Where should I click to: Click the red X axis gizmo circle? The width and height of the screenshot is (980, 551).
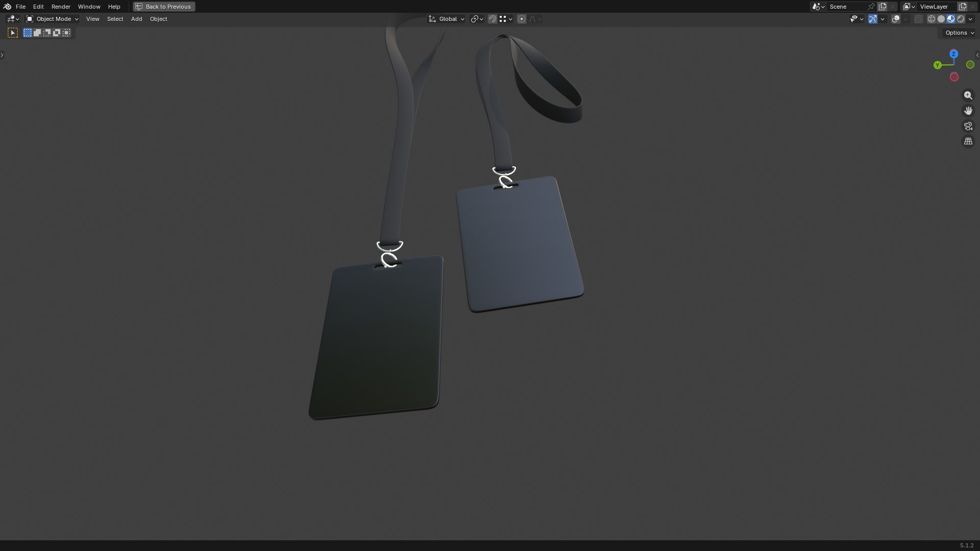coord(954,77)
